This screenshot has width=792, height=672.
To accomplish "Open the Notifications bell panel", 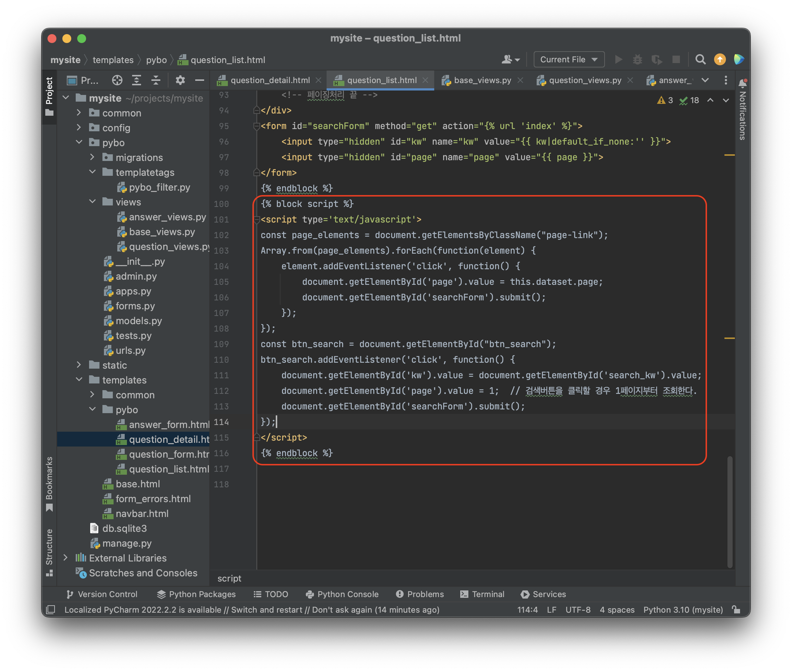I will (742, 83).
